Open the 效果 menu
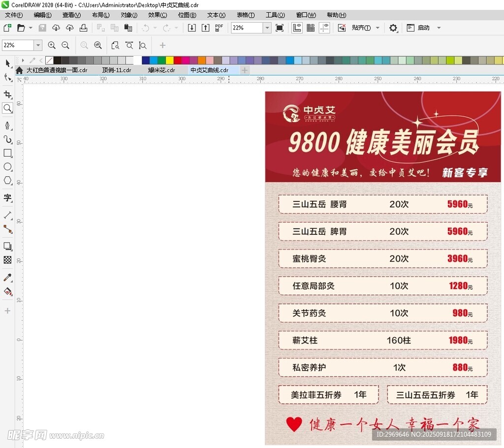The width and height of the screenshot is (504, 448). point(157,15)
